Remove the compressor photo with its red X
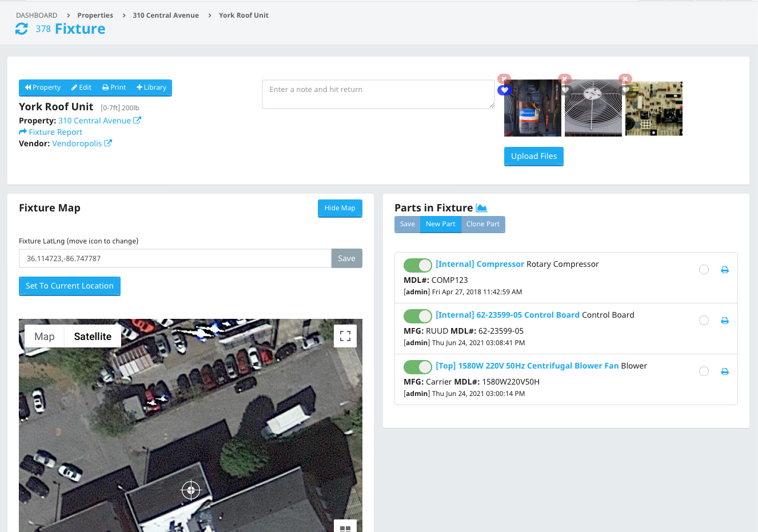This screenshot has height=532, width=758. pos(504,79)
